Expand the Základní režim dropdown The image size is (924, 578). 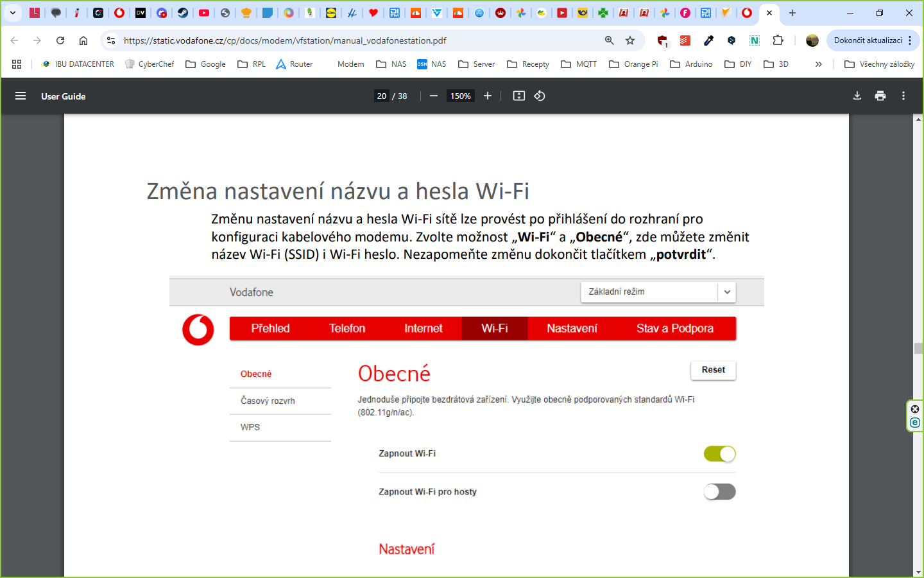click(x=726, y=292)
